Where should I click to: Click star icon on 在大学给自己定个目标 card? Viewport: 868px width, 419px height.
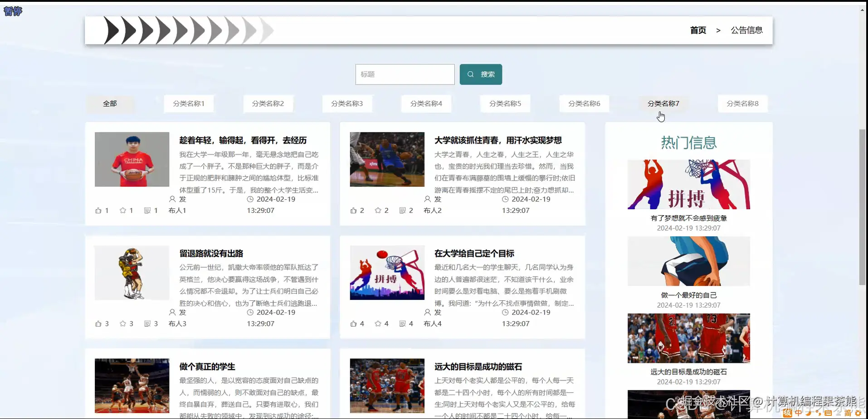378,324
